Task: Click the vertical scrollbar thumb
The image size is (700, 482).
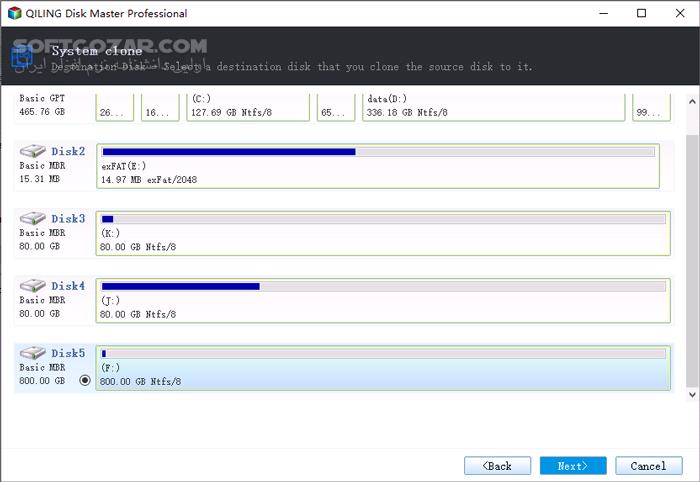Action: click(x=692, y=261)
